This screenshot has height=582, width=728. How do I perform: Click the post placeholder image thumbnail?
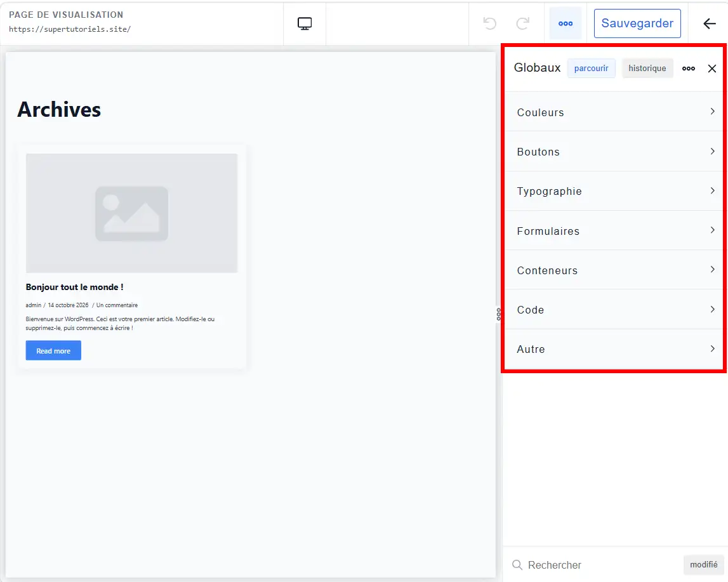(131, 213)
